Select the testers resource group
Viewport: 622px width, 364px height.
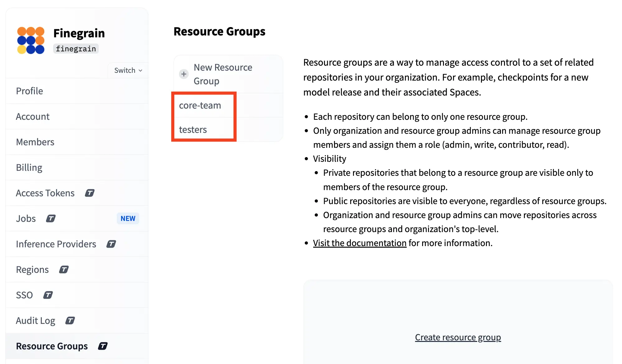tap(193, 130)
